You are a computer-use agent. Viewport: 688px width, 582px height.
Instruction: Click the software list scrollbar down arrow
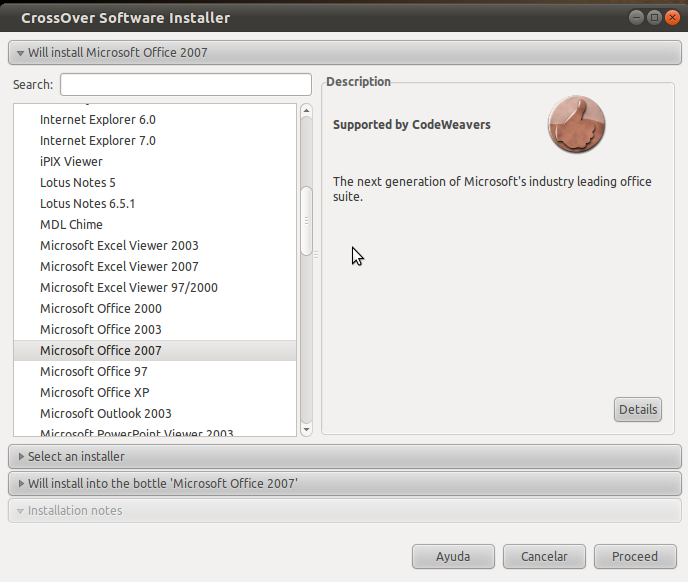307,430
